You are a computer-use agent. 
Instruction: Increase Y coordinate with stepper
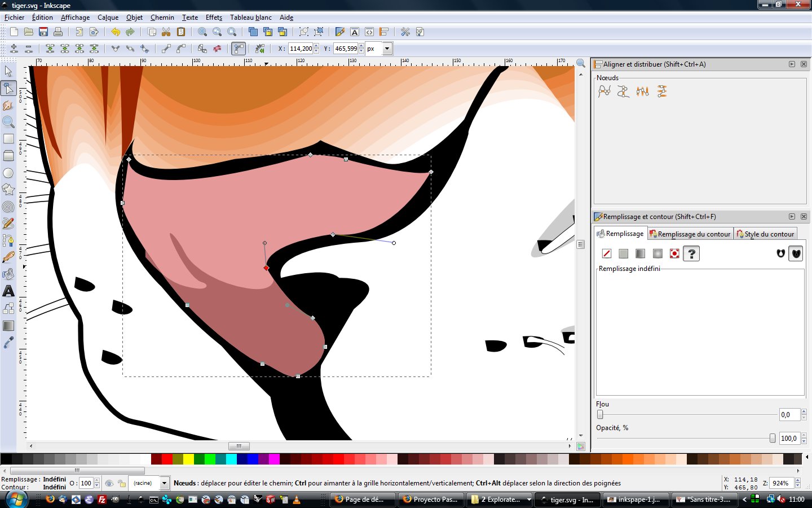(361, 46)
